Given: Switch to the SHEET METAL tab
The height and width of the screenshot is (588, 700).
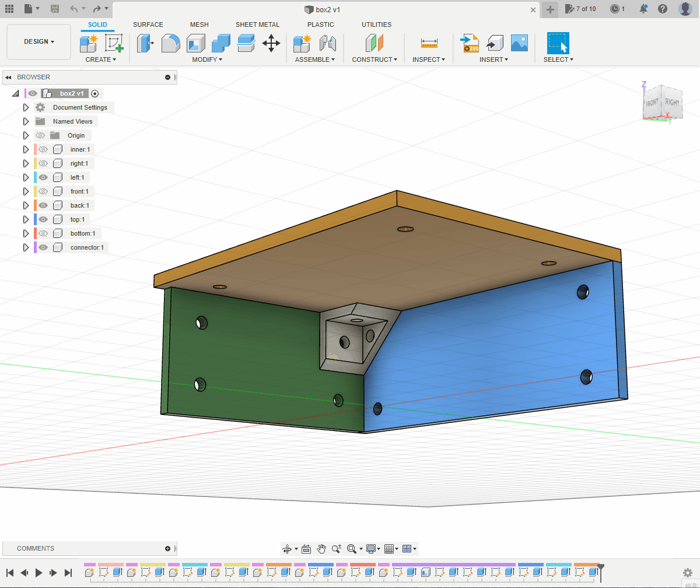Looking at the screenshot, I should point(257,24).
